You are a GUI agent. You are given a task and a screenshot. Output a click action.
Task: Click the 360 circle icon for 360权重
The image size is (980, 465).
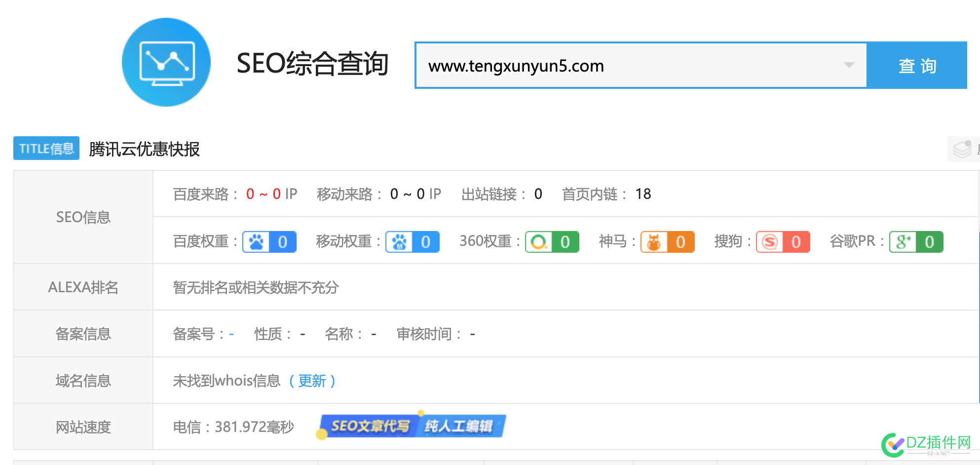tap(539, 242)
